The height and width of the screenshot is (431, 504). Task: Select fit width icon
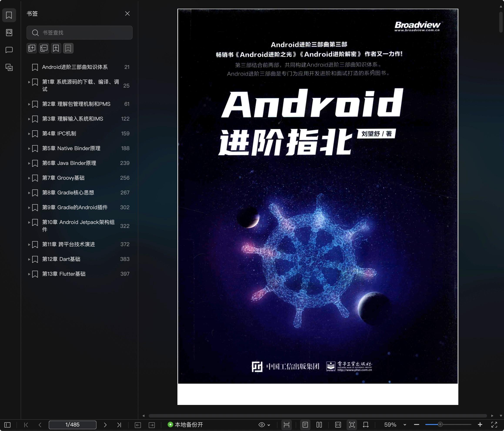click(x=365, y=425)
